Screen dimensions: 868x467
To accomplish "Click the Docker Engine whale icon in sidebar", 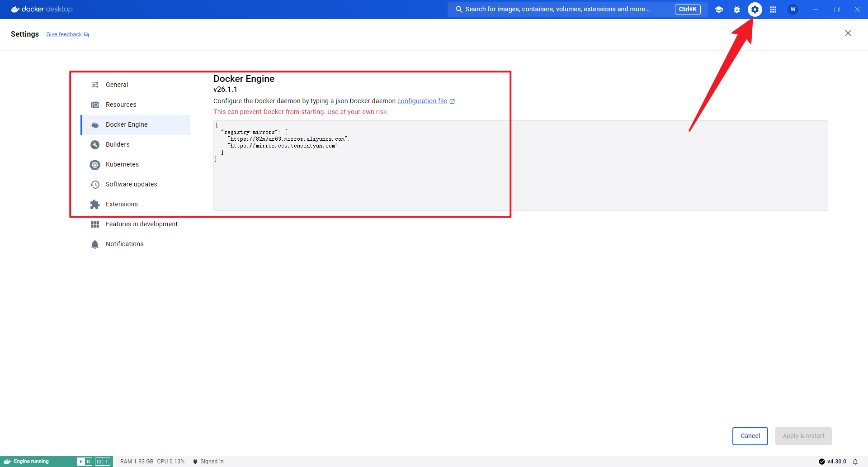I will [95, 125].
